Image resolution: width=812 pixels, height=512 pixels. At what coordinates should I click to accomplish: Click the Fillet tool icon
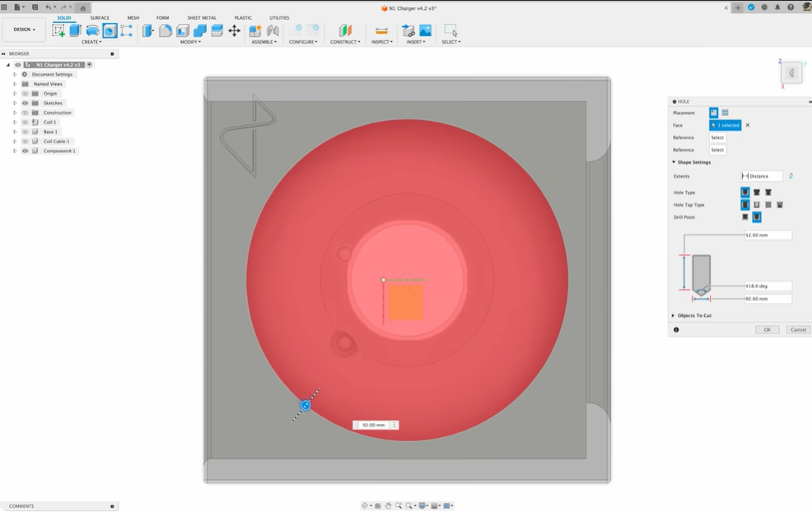166,30
